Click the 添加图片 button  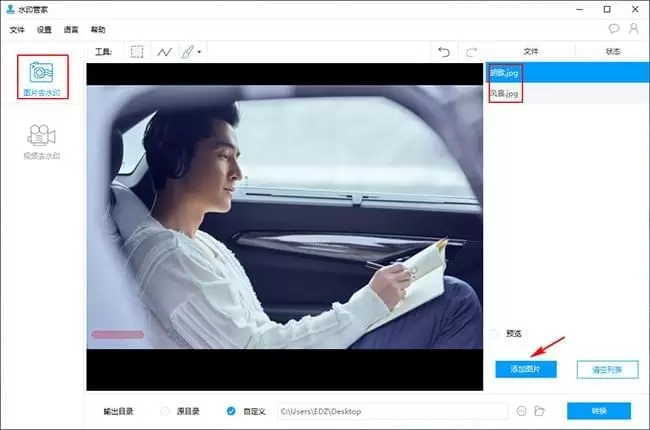pos(526,369)
